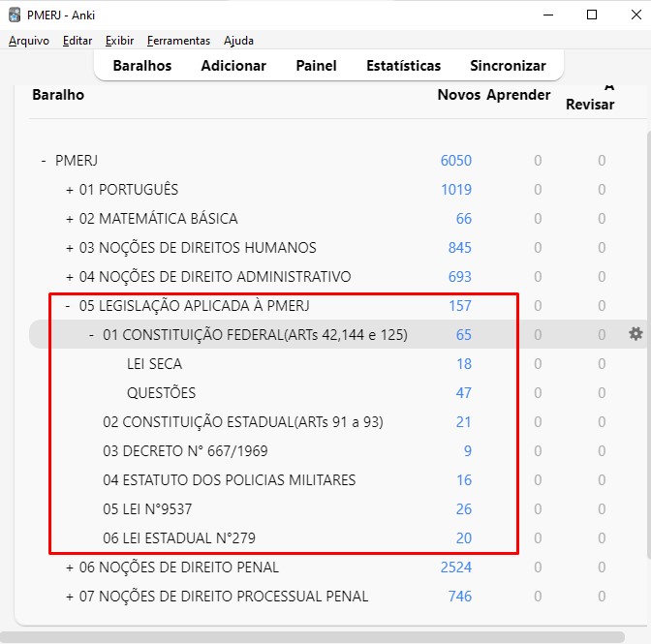This screenshot has width=651, height=644.
Task: Open 06 LEI ESTADUAL N°279 deck
Action: click(179, 538)
